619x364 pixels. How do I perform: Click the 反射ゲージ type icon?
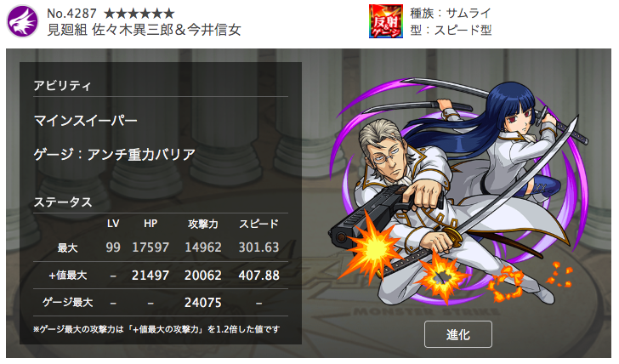(x=386, y=21)
